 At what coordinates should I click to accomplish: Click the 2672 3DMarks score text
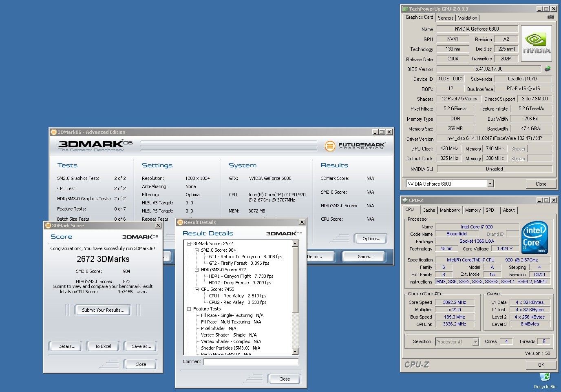(x=103, y=259)
